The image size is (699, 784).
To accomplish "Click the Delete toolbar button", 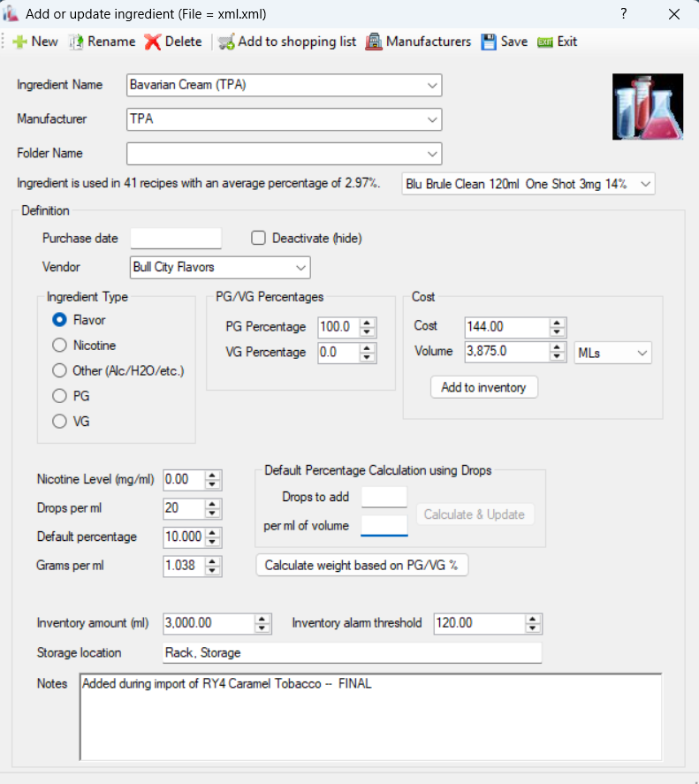I will [173, 42].
